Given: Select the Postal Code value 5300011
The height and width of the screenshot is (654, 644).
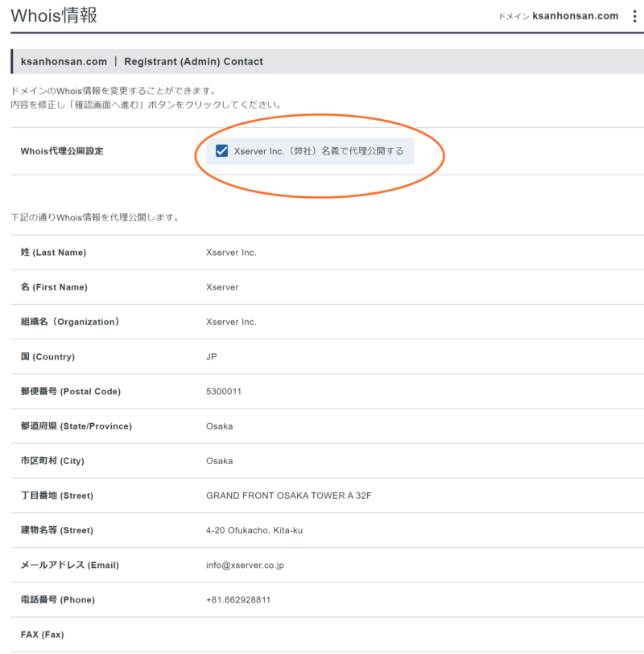Looking at the screenshot, I should tap(224, 392).
